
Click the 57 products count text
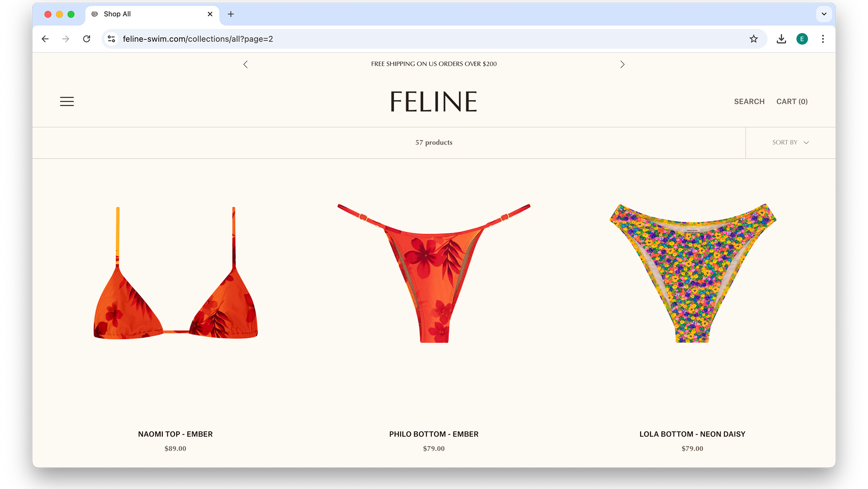click(x=434, y=142)
